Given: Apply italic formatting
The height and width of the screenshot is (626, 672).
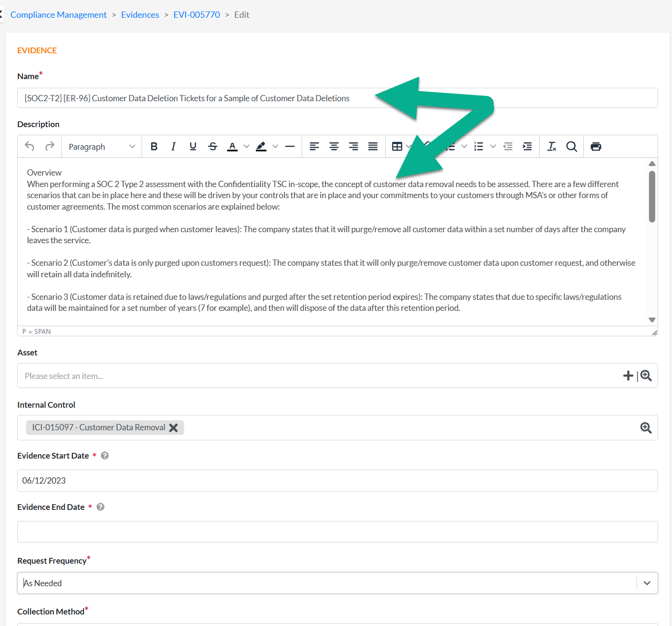Looking at the screenshot, I should pyautogui.click(x=173, y=146).
